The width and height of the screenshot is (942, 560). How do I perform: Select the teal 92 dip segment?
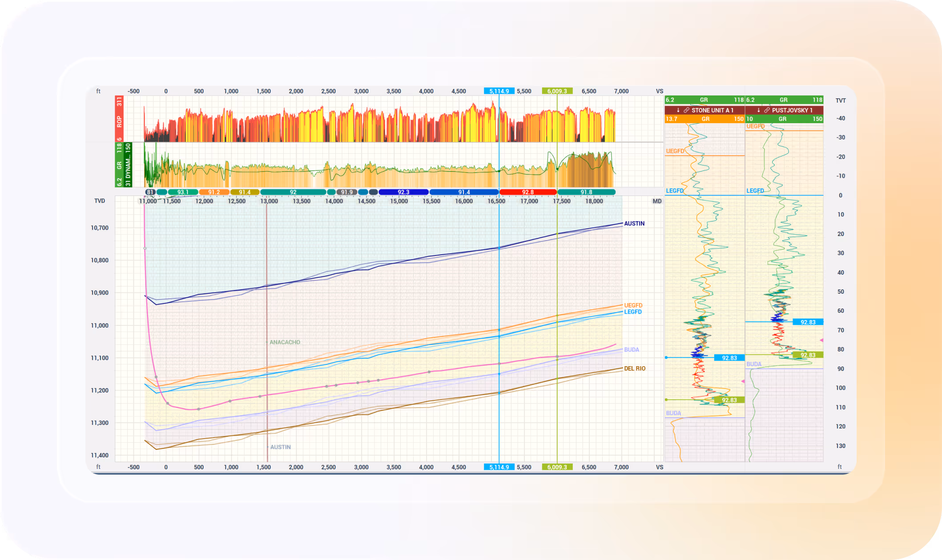tap(293, 192)
